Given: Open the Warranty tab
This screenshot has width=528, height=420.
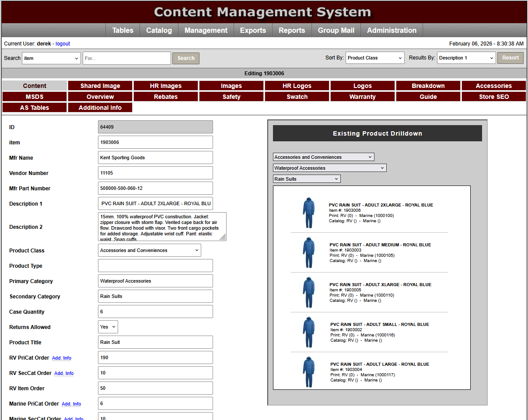Looking at the screenshot, I should (x=362, y=96).
